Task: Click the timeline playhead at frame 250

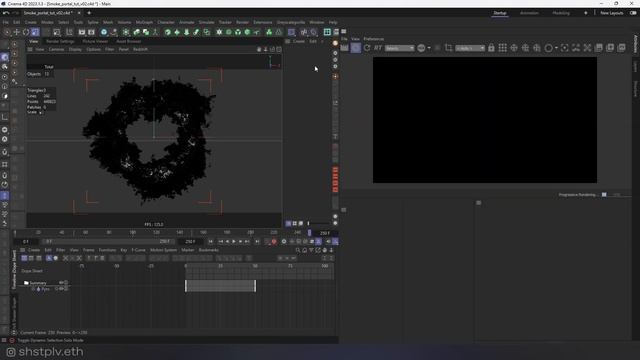Action: [309, 233]
